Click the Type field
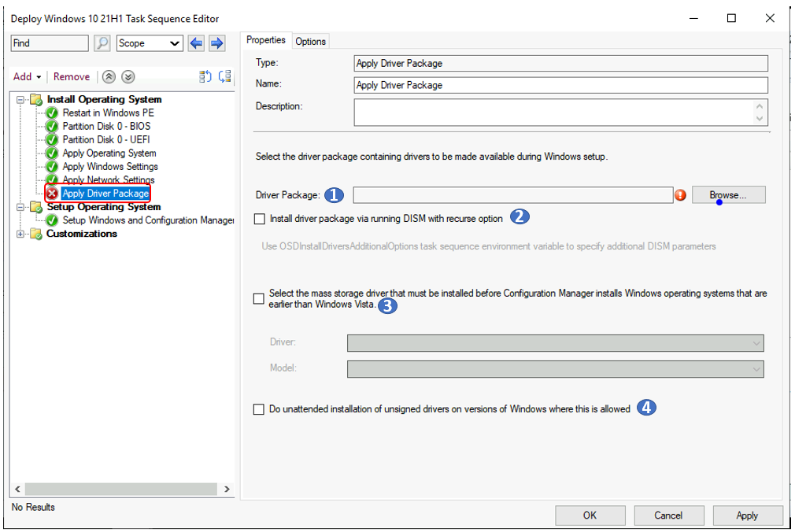This screenshot has height=532, width=795. [560, 64]
